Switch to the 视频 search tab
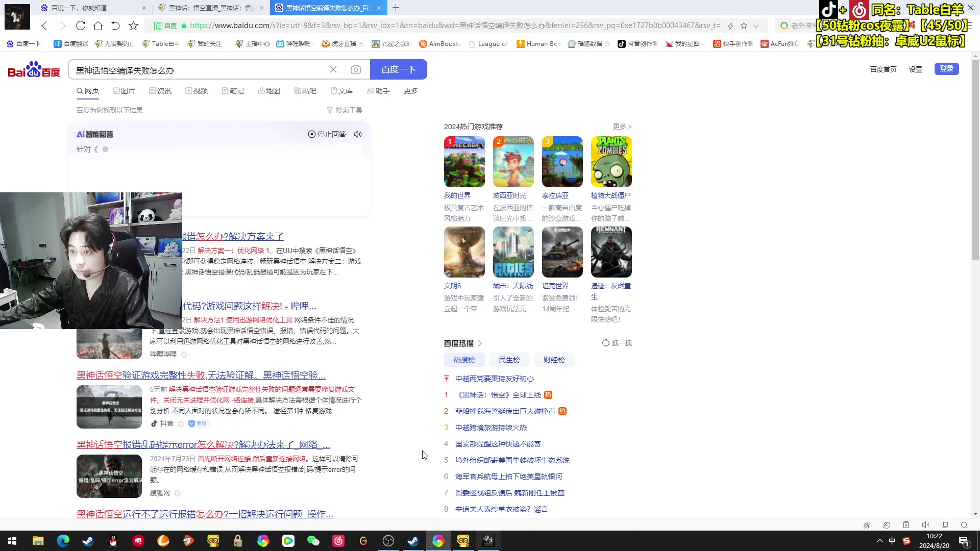 [197, 91]
